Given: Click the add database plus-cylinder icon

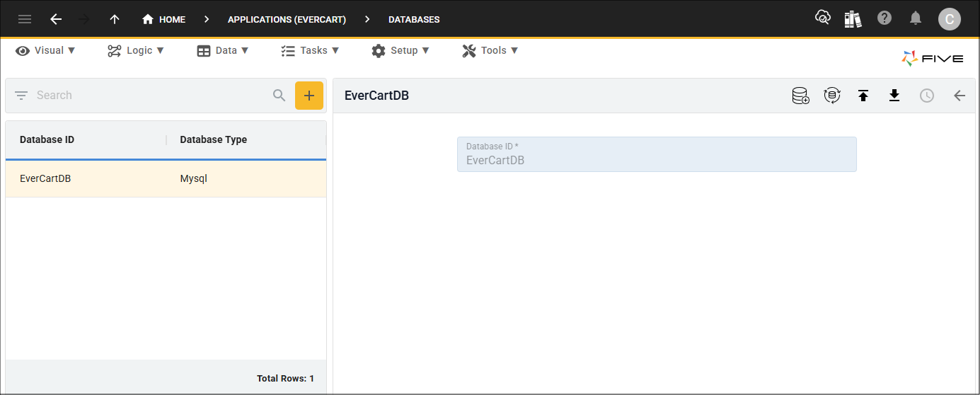Looking at the screenshot, I should [800, 96].
